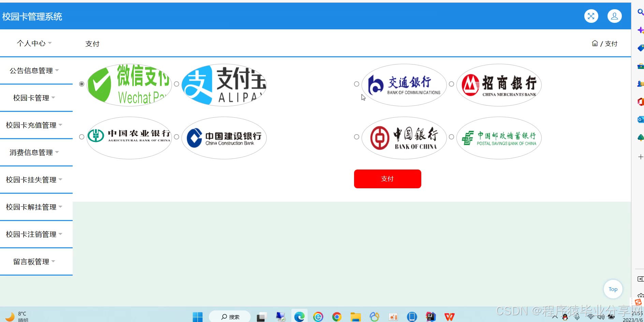The width and height of the screenshot is (644, 322).
Task: Open the Edge sidebar search icon
Action: click(x=641, y=12)
